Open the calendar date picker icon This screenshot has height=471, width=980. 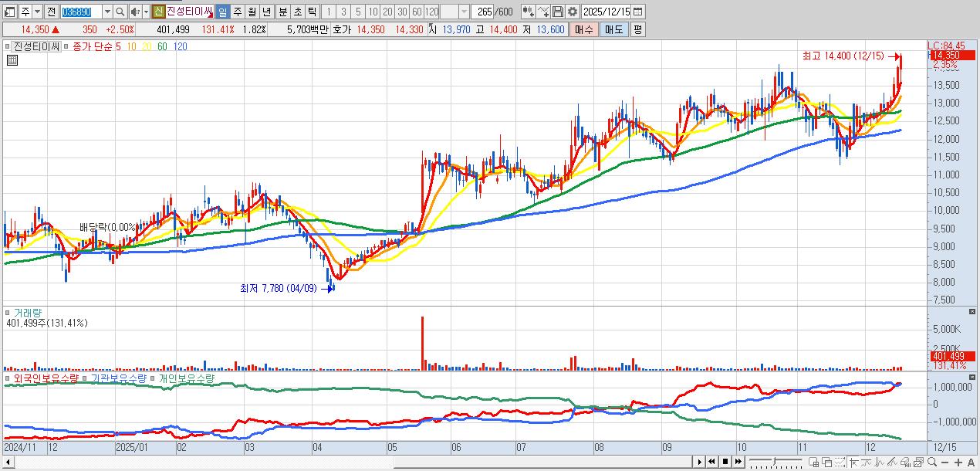[x=637, y=12]
